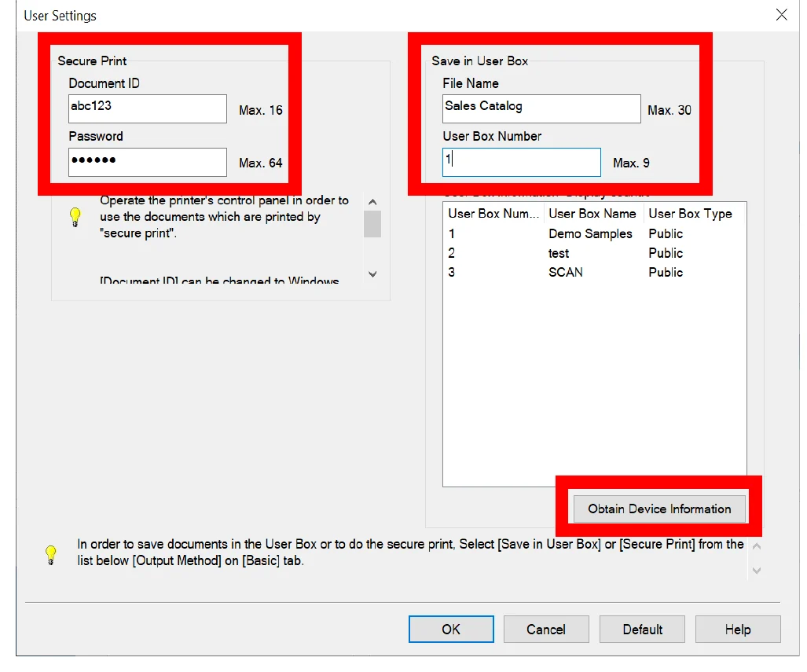This screenshot has width=807, height=672.
Task: Close the User Settings dialog window
Action: 781,15
